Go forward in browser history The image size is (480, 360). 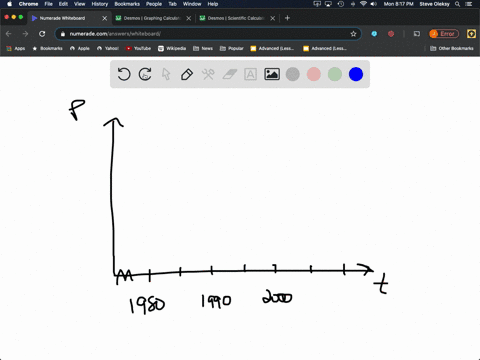click(25, 34)
